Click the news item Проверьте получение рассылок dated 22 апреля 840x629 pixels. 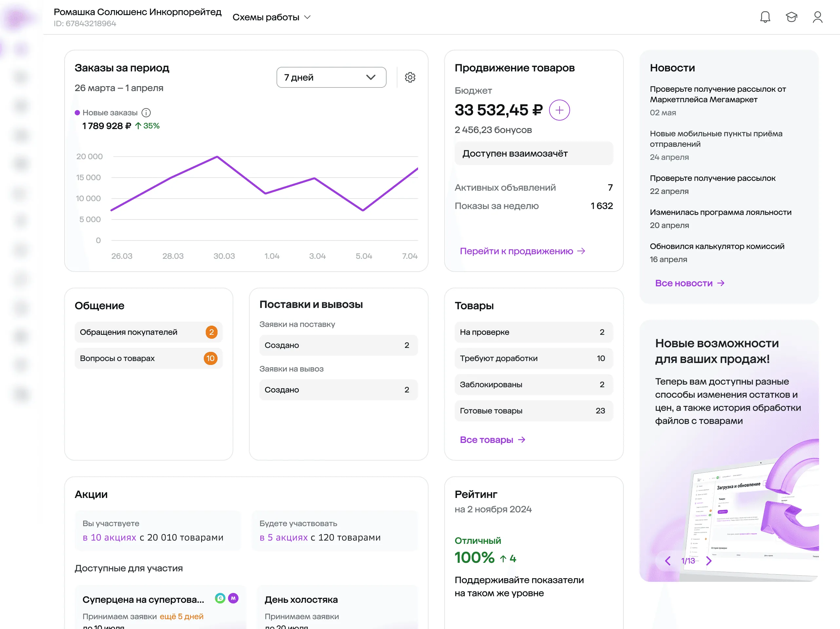pyautogui.click(x=713, y=179)
